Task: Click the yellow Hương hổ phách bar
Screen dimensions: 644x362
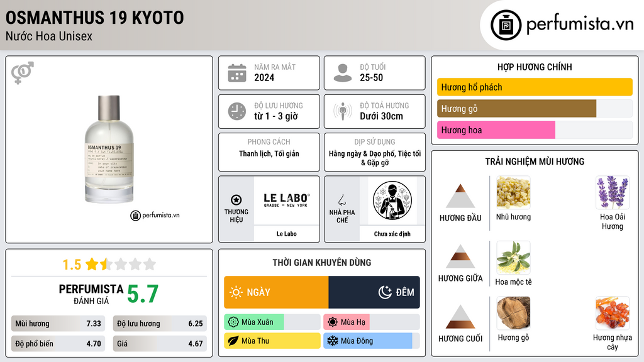Action: (x=535, y=87)
